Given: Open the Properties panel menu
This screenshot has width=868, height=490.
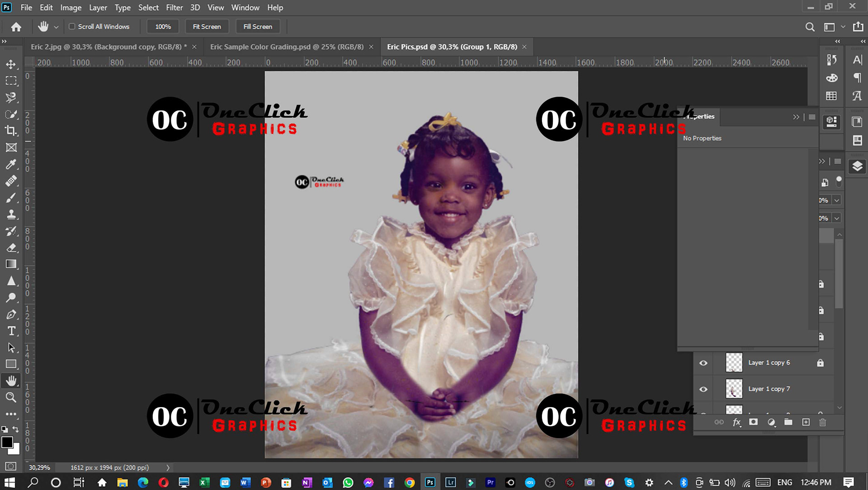Looking at the screenshot, I should [x=812, y=117].
